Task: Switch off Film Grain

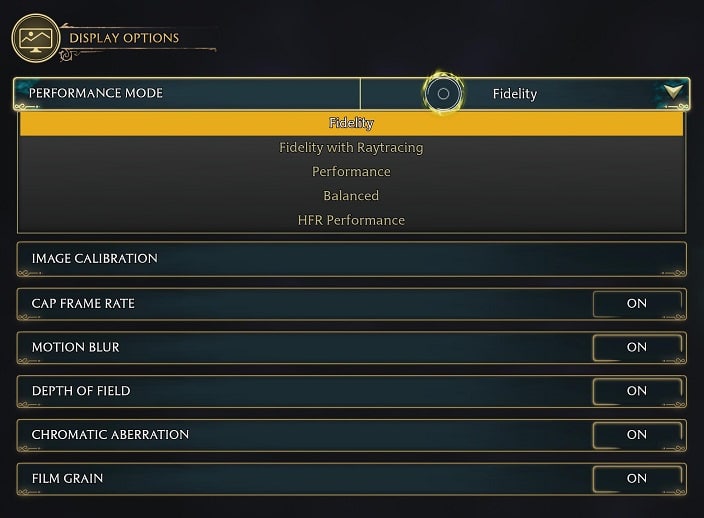Action: [x=637, y=479]
